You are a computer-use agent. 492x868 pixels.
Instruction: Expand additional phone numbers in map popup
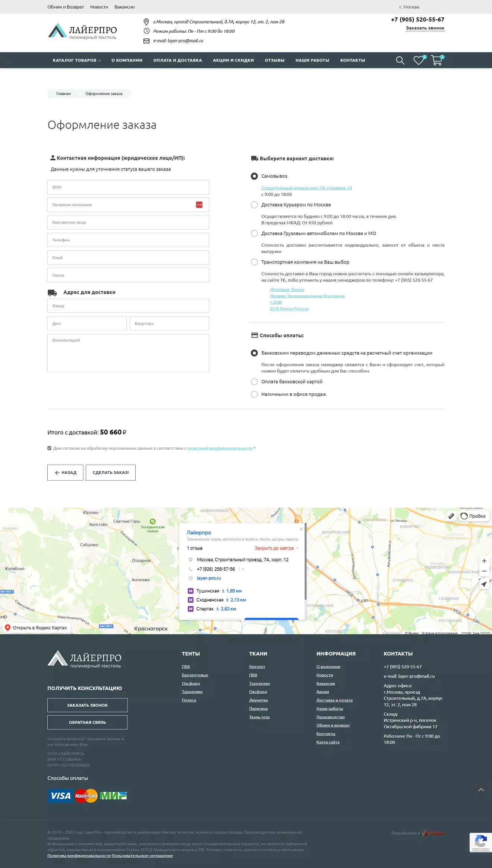pos(241,569)
